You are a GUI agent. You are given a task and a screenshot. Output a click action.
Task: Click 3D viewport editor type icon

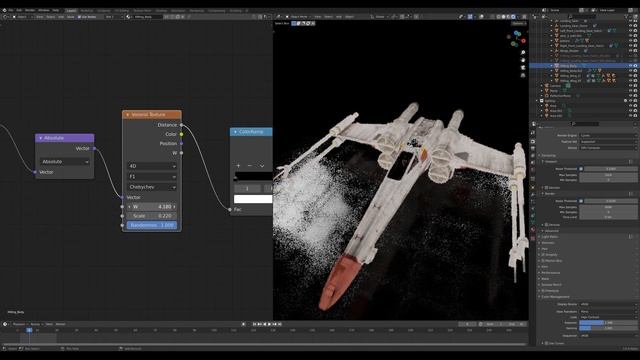[278, 17]
